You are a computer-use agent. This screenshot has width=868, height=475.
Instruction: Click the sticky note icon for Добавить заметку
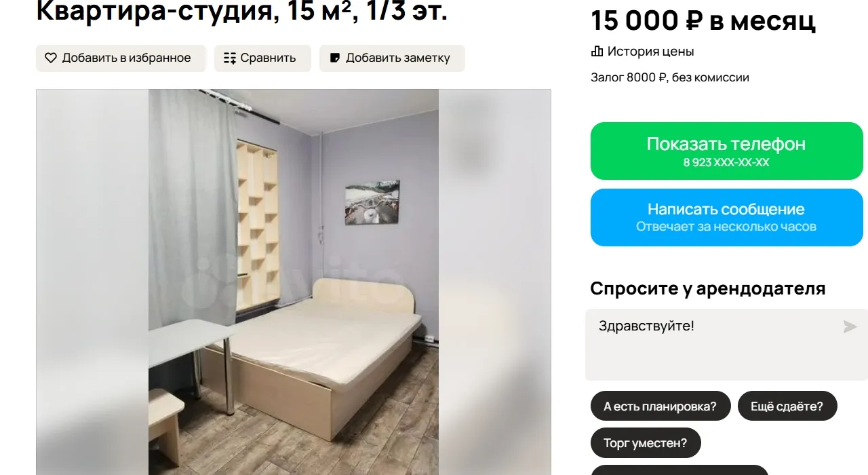334,58
